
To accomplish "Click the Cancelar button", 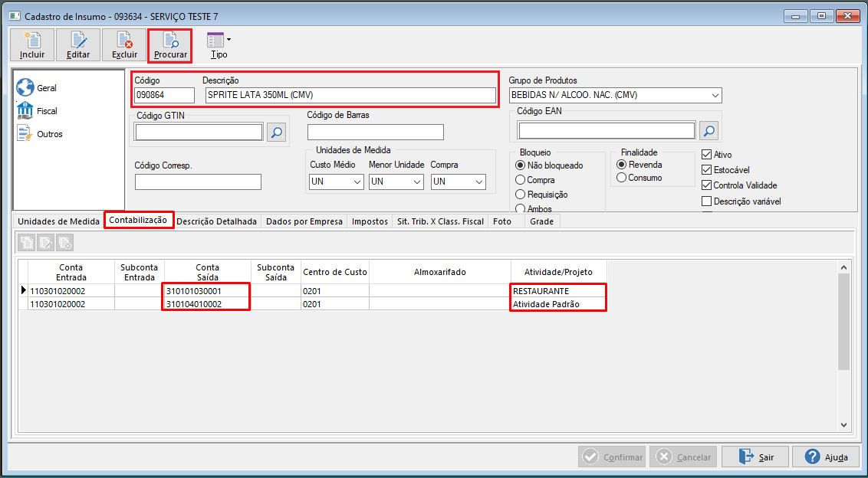I will pos(684,457).
